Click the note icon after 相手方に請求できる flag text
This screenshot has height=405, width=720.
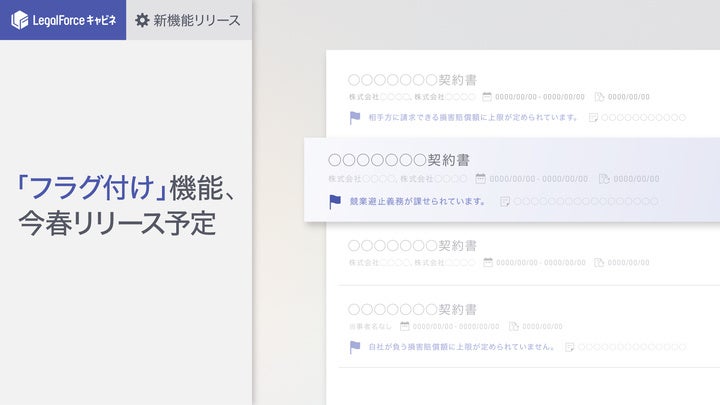point(593,118)
